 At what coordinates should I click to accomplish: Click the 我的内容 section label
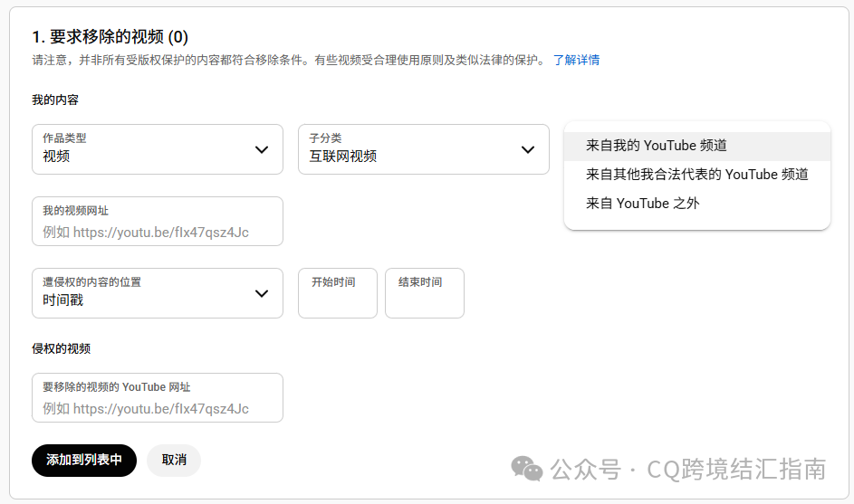[x=55, y=100]
